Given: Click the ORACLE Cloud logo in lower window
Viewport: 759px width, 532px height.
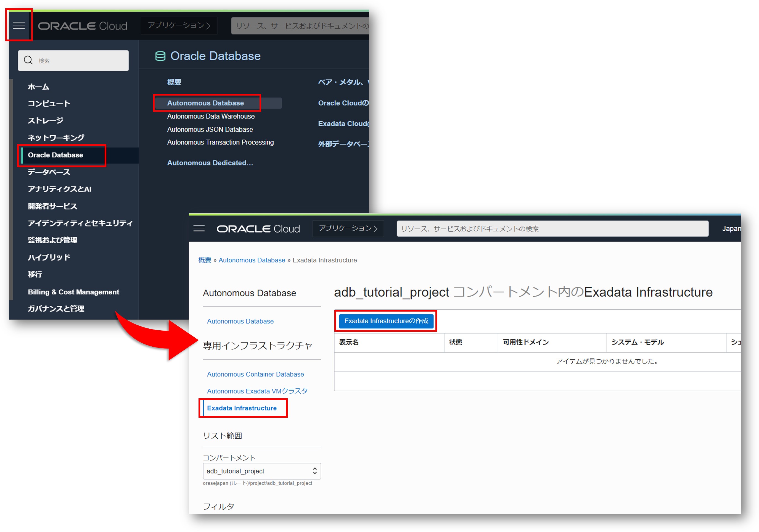Looking at the screenshot, I should click(x=258, y=228).
